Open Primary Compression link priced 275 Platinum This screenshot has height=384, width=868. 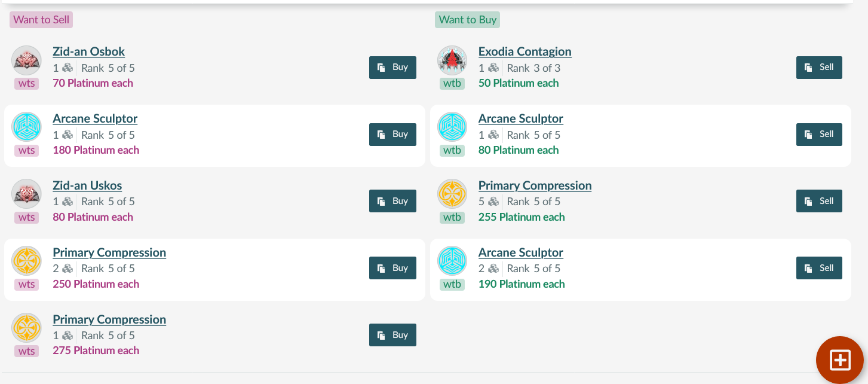109,319
